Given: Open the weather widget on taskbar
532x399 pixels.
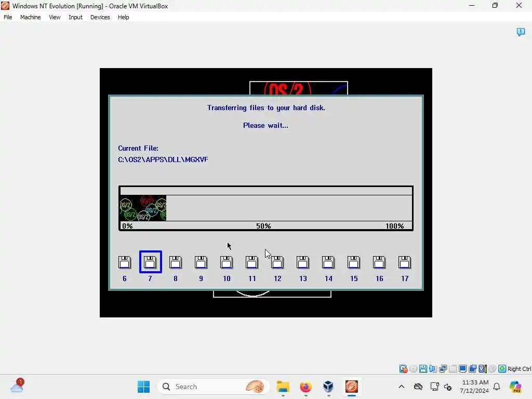Looking at the screenshot, I should click(x=17, y=386).
